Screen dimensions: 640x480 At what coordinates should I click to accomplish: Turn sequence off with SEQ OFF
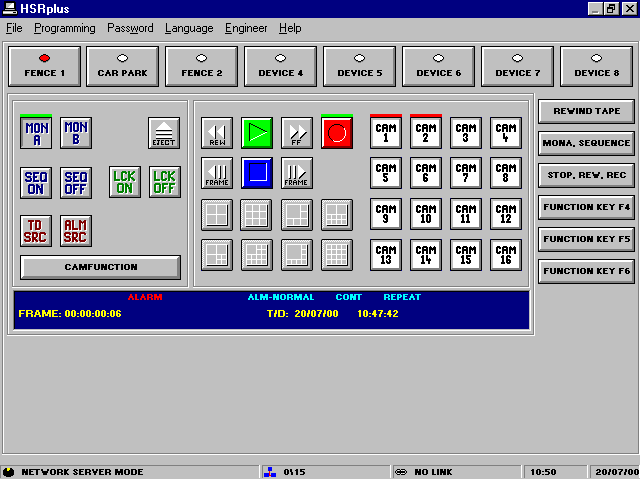76,182
